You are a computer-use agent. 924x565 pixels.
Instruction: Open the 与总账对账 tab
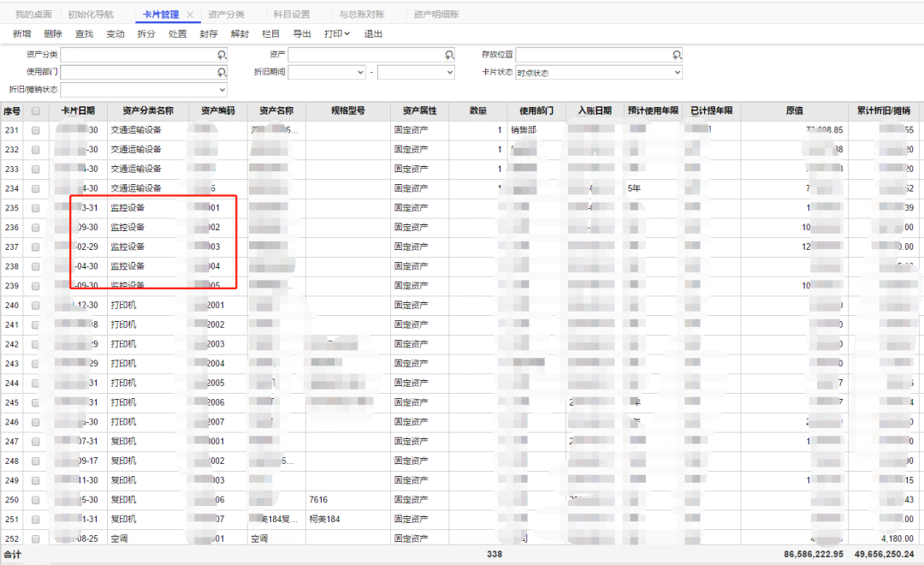pyautogui.click(x=361, y=15)
